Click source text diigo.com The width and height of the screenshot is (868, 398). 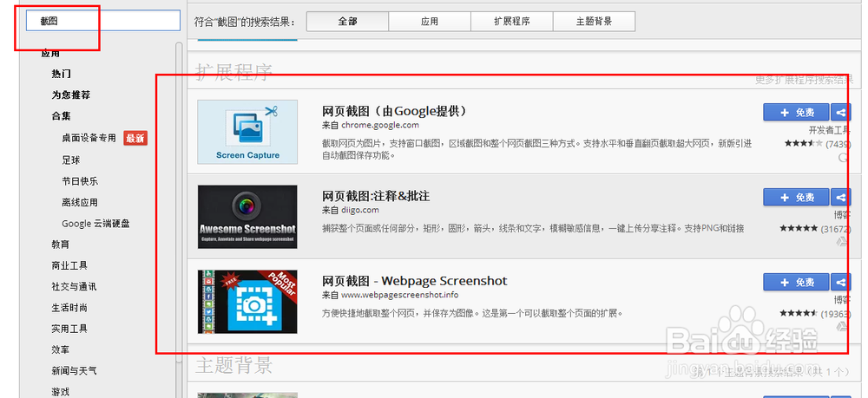pyautogui.click(x=360, y=210)
